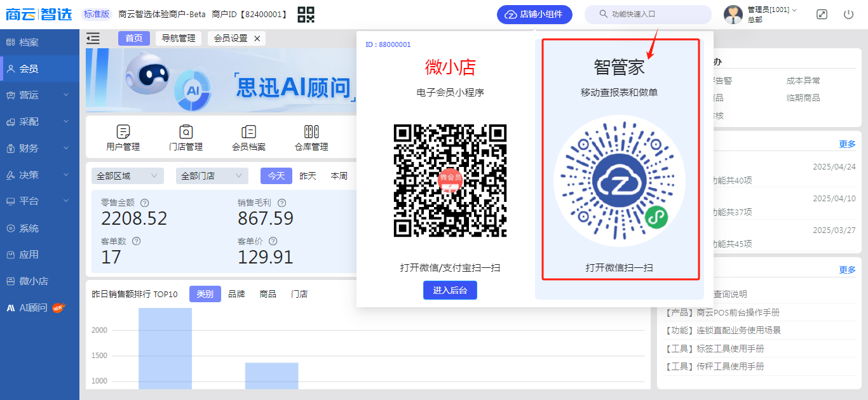Expand 营运 sidebar menu
This screenshot has height=400, width=868.
point(39,95)
